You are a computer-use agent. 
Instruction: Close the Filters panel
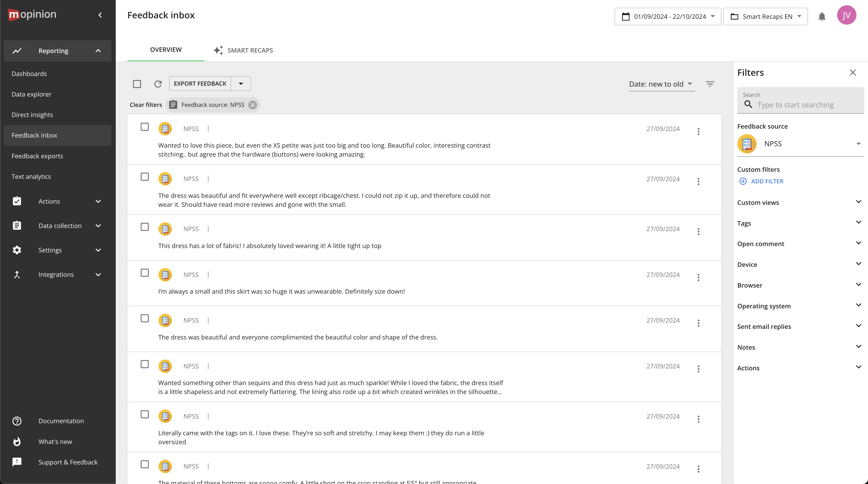click(x=853, y=73)
